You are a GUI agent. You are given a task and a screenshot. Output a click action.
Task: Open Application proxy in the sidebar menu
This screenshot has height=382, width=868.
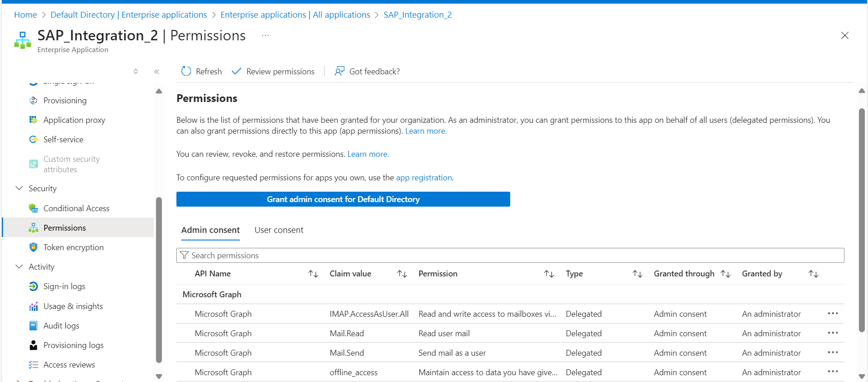coord(74,120)
